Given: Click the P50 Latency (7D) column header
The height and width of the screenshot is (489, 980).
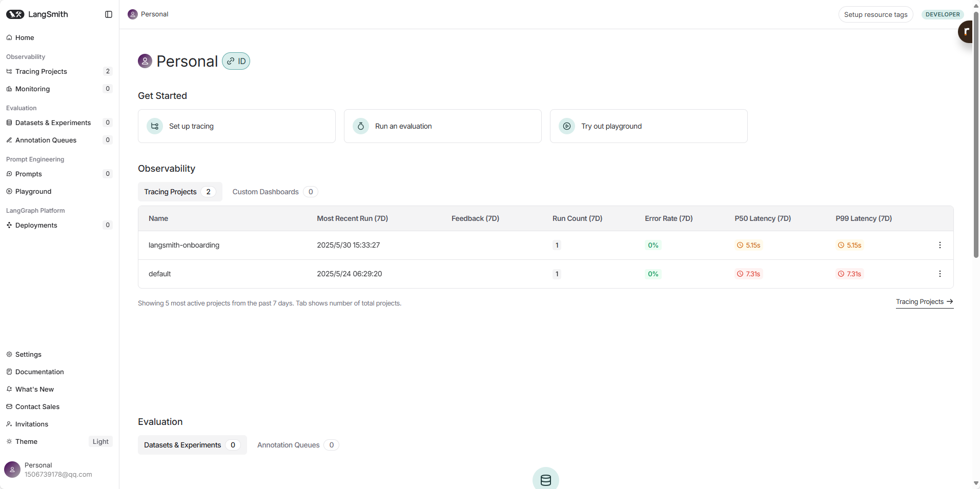Looking at the screenshot, I should click(763, 218).
